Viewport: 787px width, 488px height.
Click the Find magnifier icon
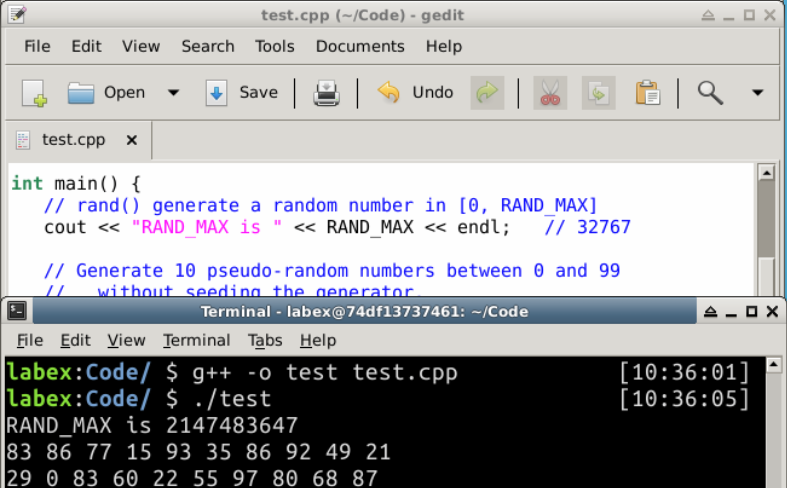click(x=710, y=93)
